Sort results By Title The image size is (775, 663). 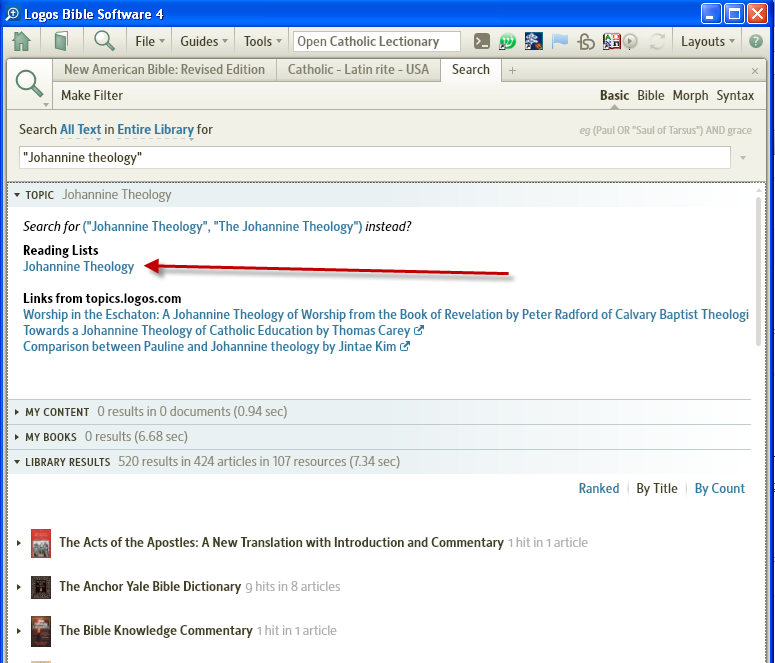pos(657,488)
